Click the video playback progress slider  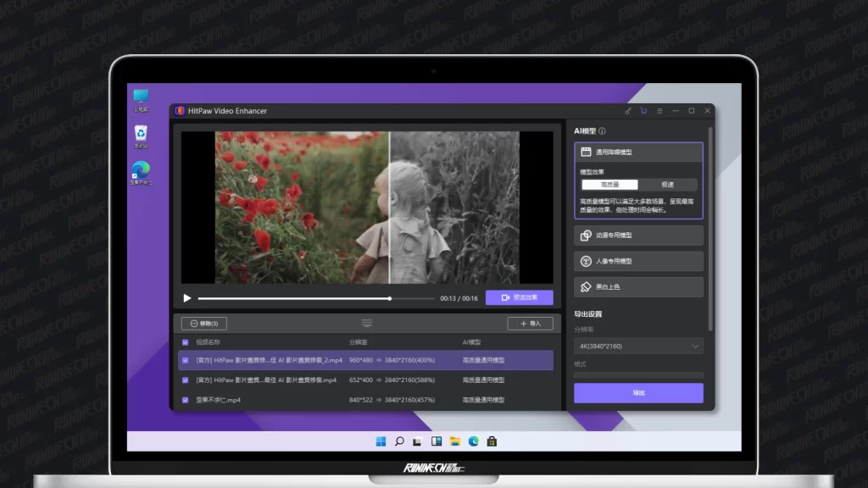pos(315,298)
